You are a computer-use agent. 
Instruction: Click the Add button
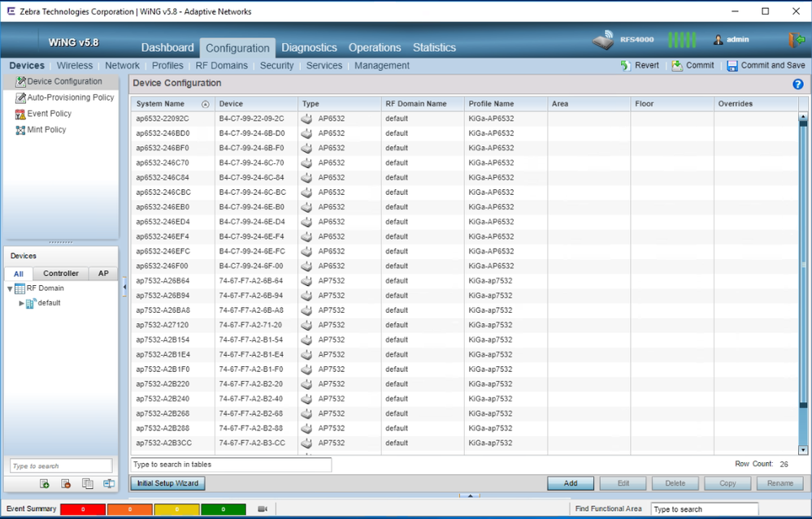pos(570,483)
